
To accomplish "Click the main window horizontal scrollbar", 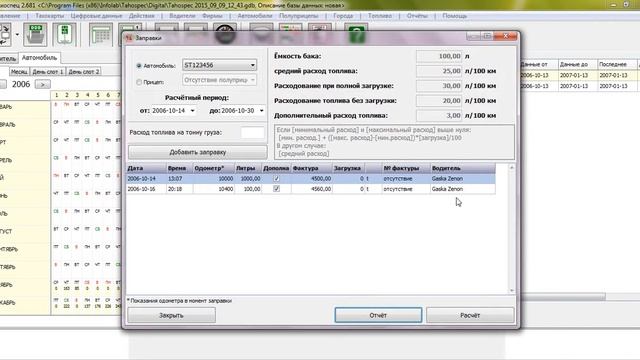I will (x=563, y=297).
